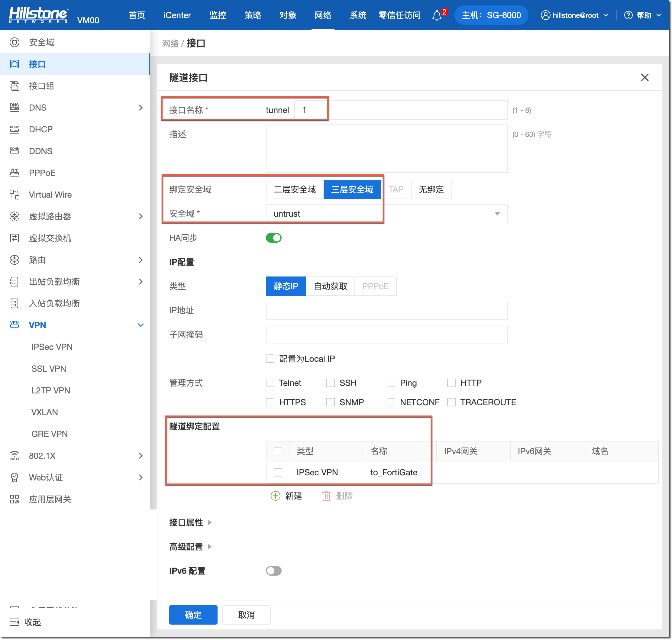Viewport: 672px width, 640px height.
Task: Click the 安全域 shield icon in sidebar
Action: coord(14,42)
